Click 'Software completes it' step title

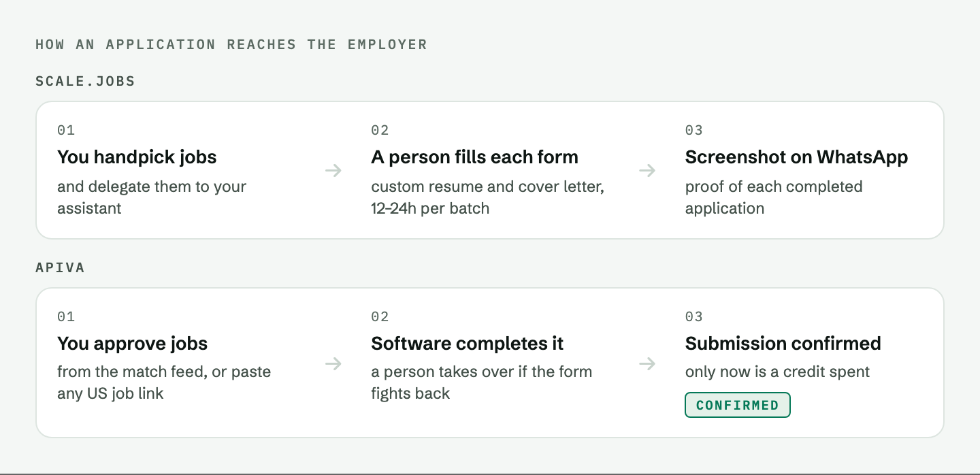tap(468, 344)
